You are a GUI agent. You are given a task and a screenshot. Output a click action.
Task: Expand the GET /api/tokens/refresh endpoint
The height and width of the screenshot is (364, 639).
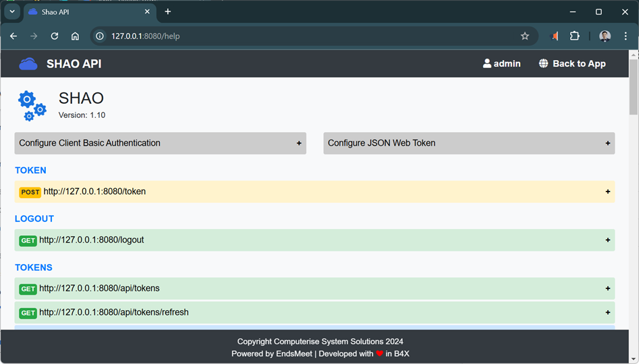tap(314, 313)
